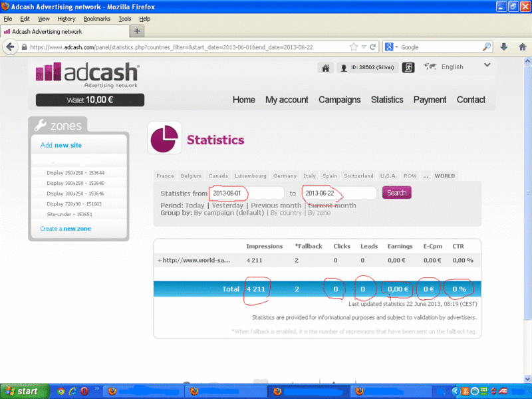Click the adcash home icon button
The height and width of the screenshot is (399, 532).
pos(326,68)
